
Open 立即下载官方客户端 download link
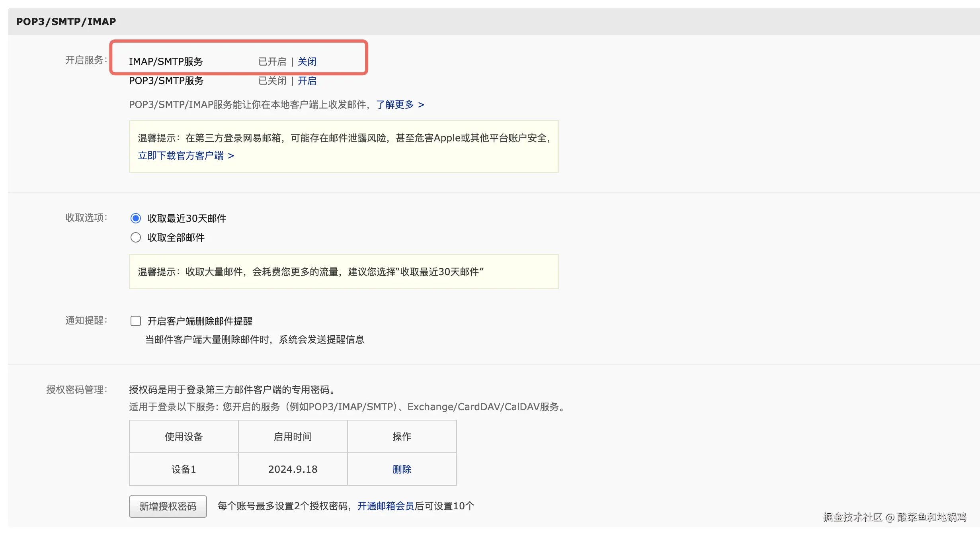[x=185, y=156]
